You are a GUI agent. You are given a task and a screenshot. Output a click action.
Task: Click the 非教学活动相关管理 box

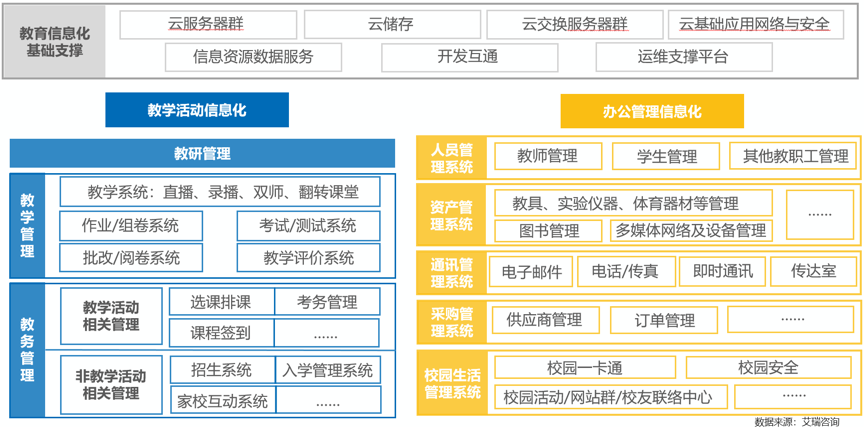pos(111,385)
